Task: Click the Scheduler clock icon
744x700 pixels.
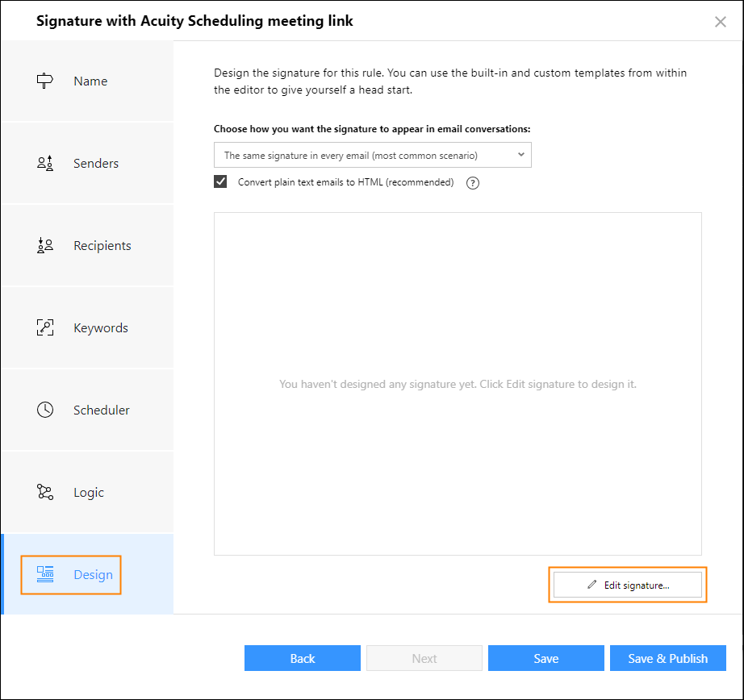Action: (x=45, y=410)
